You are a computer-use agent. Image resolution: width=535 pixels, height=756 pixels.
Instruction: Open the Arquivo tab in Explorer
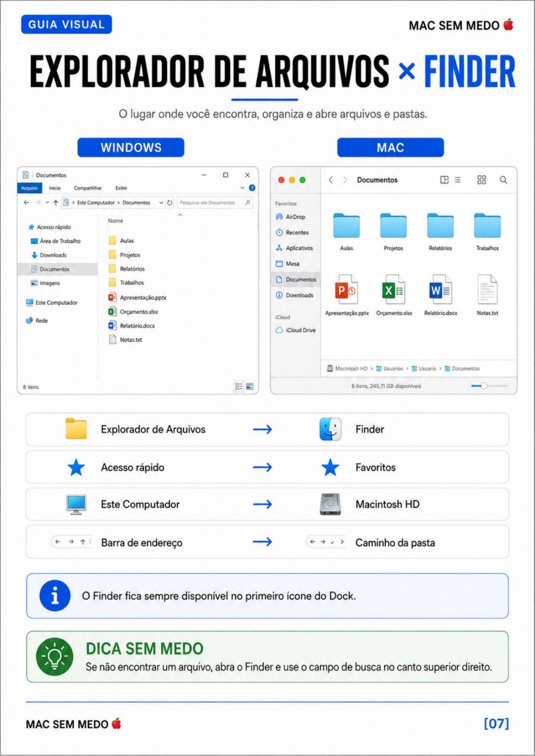(x=30, y=188)
